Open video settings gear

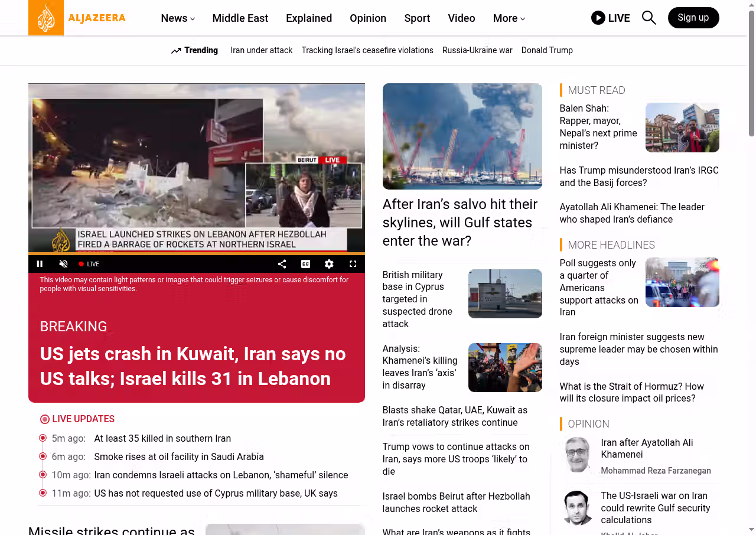(x=329, y=264)
